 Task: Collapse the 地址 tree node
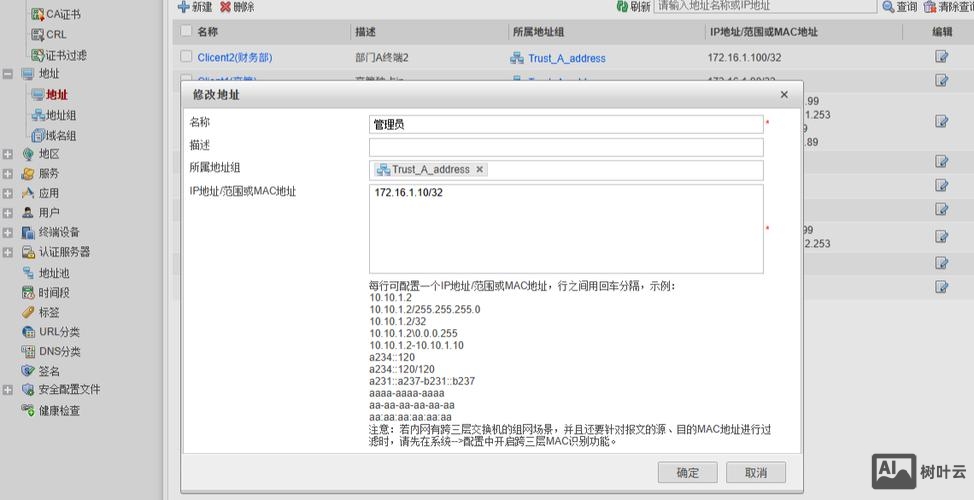8,74
